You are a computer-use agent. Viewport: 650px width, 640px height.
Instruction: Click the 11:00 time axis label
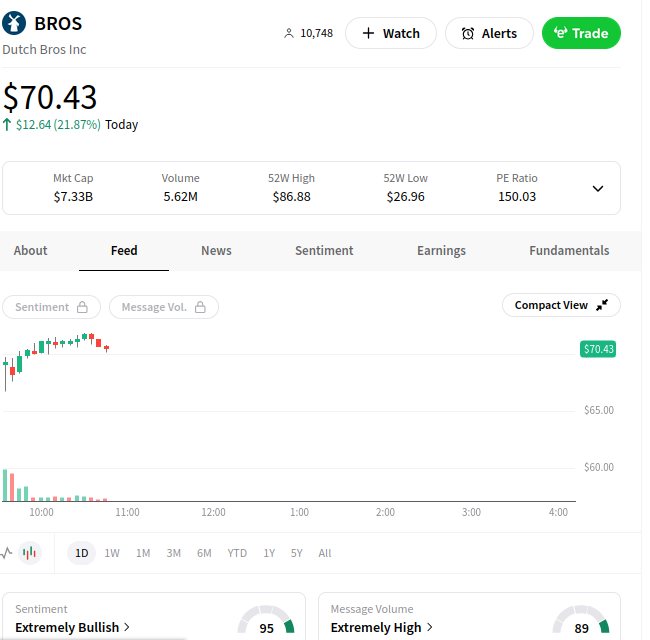(x=127, y=512)
